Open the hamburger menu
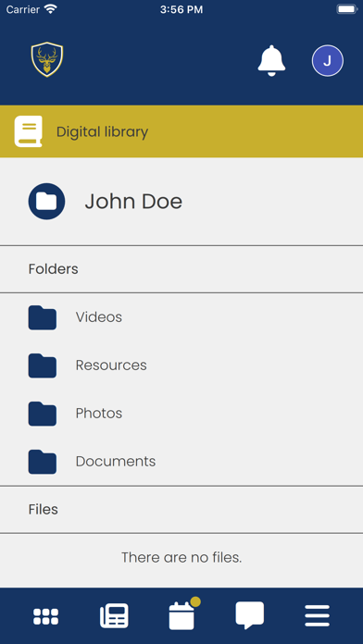363x644 pixels. 317,615
